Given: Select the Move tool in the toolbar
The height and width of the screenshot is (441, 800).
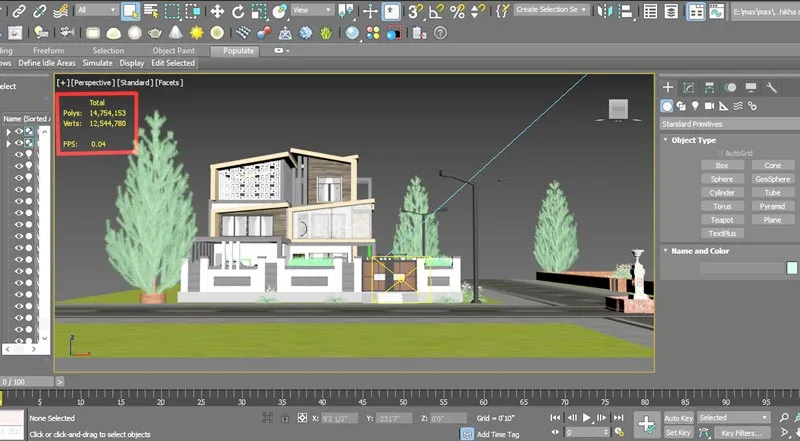Looking at the screenshot, I should pyautogui.click(x=217, y=11).
